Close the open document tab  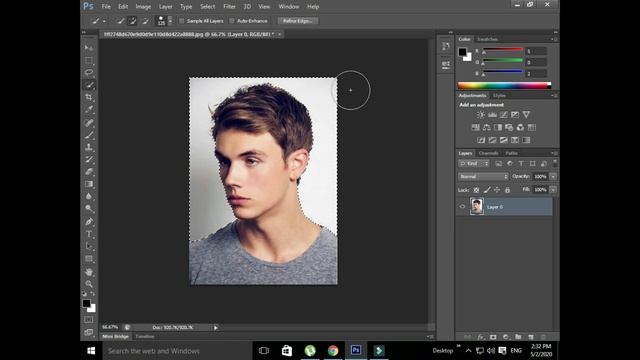click(x=280, y=34)
